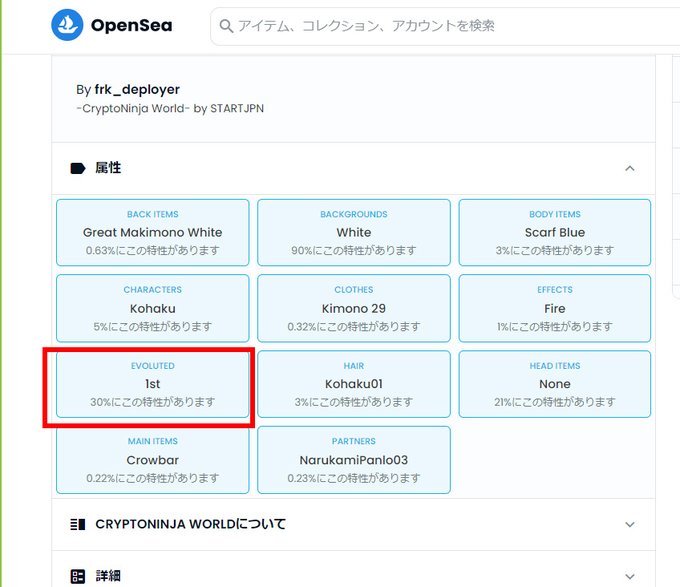680x587 pixels.
Task: Open the Characters Kohaku trait card
Action: point(153,308)
